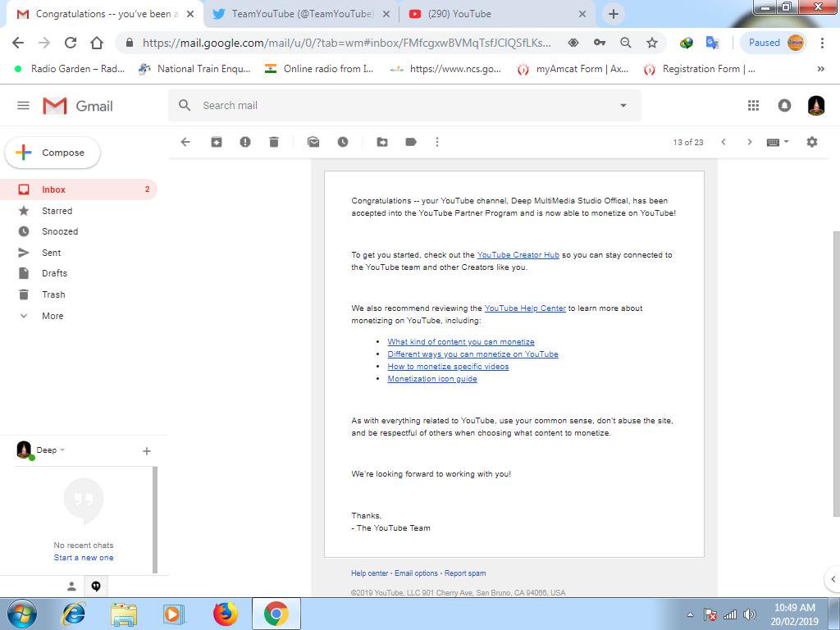Open the Labels icon in the toolbar
This screenshot has height=630, width=840.
(412, 142)
